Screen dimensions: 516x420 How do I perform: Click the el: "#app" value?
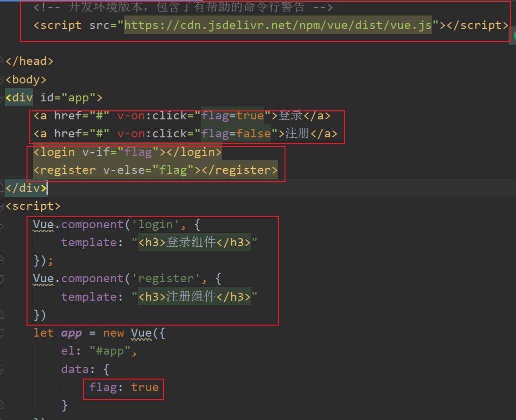point(113,351)
